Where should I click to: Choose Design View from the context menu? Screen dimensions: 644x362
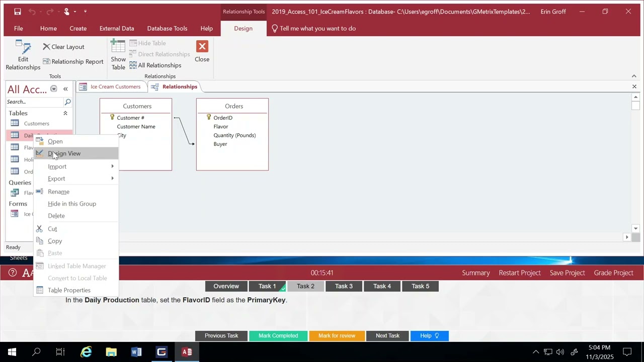coord(76,153)
